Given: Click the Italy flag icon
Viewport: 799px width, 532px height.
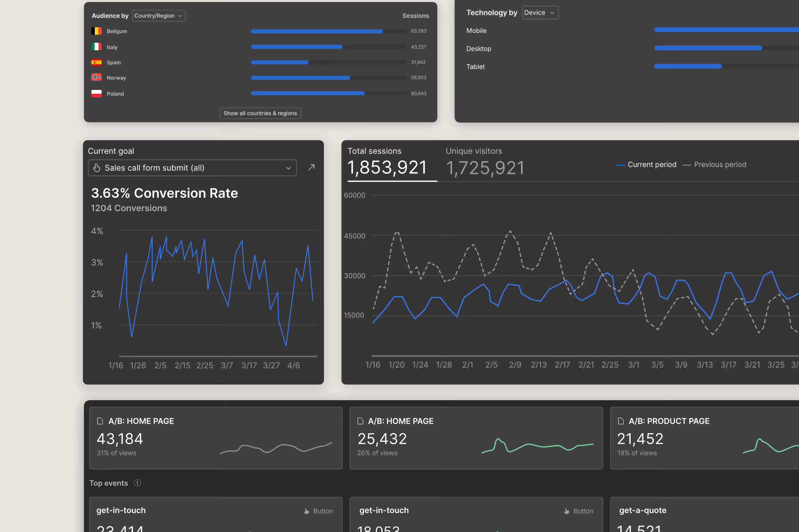Looking at the screenshot, I should [97, 47].
